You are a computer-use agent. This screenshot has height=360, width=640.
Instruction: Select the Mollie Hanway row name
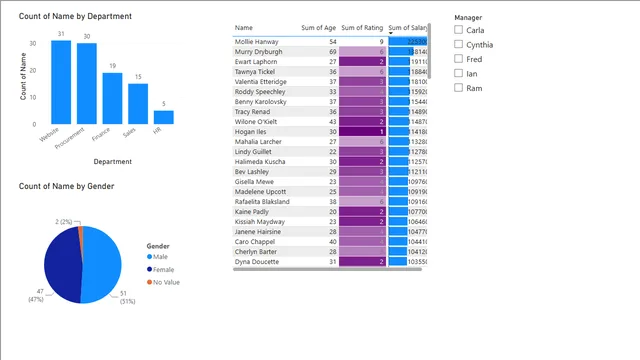pyautogui.click(x=256, y=42)
